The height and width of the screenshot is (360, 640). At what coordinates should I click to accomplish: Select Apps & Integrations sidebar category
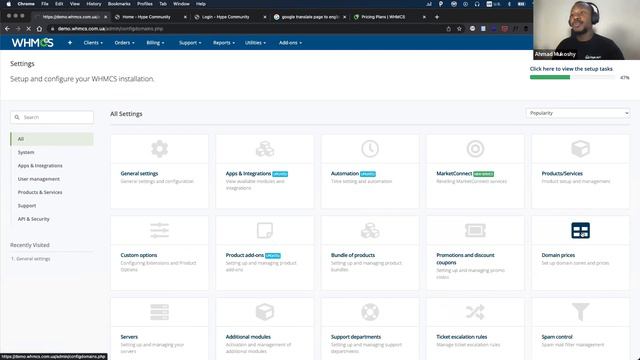pyautogui.click(x=40, y=166)
